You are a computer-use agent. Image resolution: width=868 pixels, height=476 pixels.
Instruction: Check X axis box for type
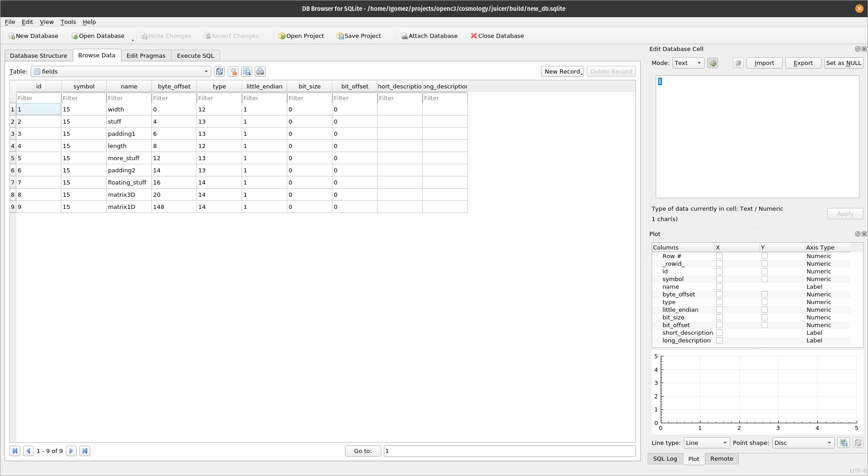pos(719,302)
